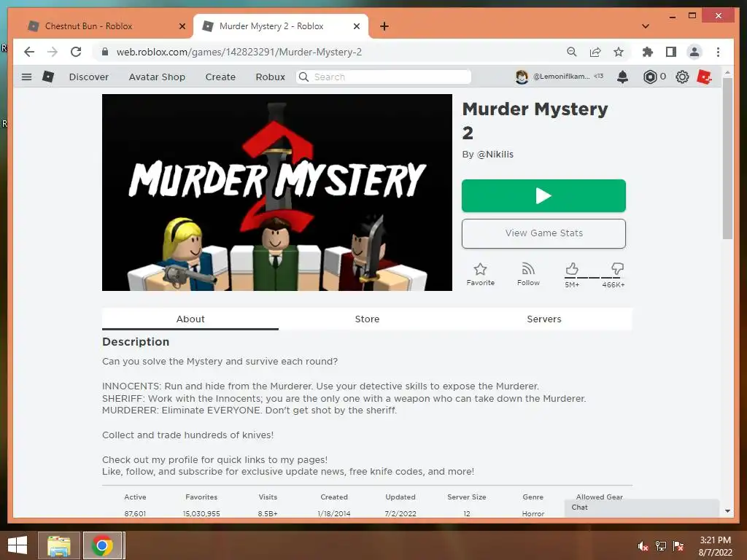Open user avatar Lemoniflkam profile
Image resolution: width=747 pixels, height=560 pixels.
[522, 77]
